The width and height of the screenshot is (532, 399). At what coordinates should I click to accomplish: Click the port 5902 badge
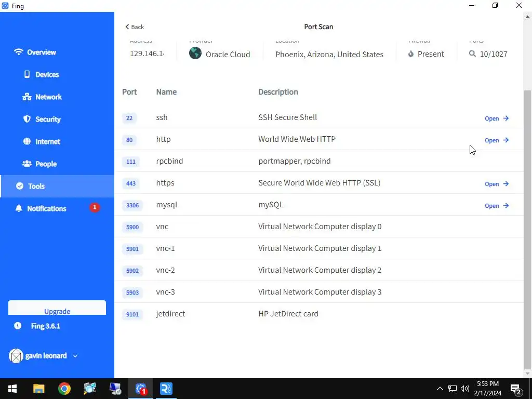coord(132,271)
